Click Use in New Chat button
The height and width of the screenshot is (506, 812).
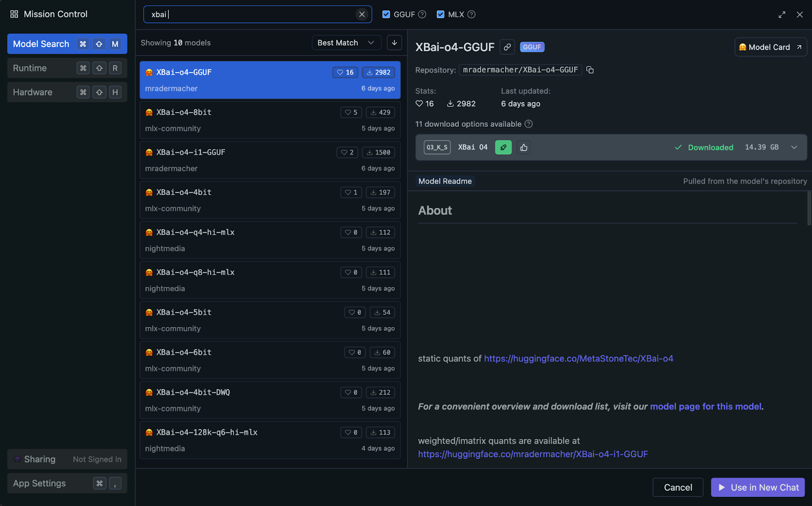tap(758, 487)
